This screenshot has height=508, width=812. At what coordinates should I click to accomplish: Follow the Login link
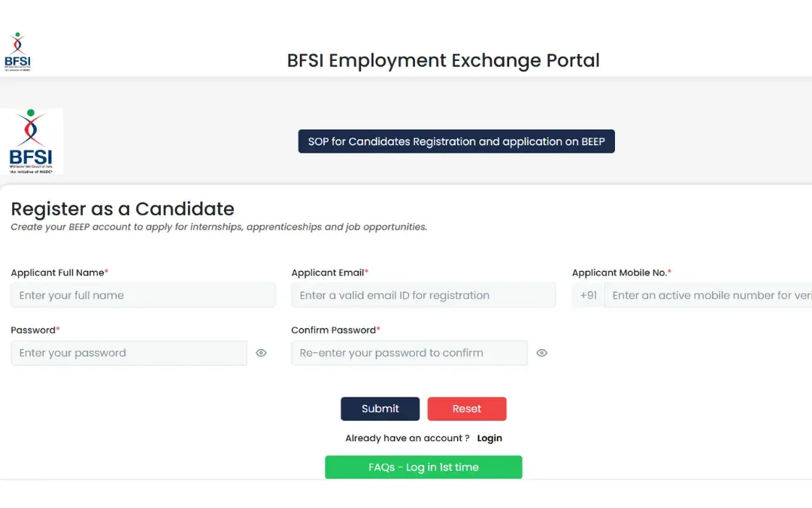pyautogui.click(x=489, y=438)
